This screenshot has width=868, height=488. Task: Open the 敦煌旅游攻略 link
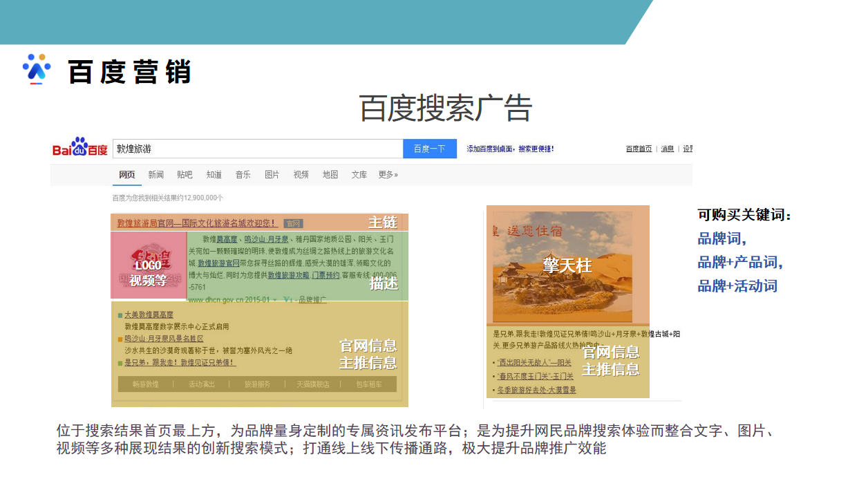click(x=287, y=275)
